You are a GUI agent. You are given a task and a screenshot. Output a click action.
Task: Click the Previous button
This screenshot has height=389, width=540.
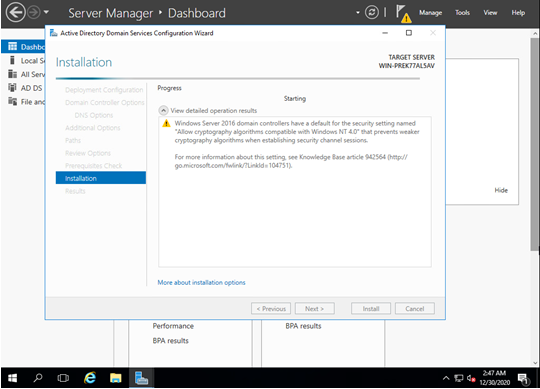point(271,308)
